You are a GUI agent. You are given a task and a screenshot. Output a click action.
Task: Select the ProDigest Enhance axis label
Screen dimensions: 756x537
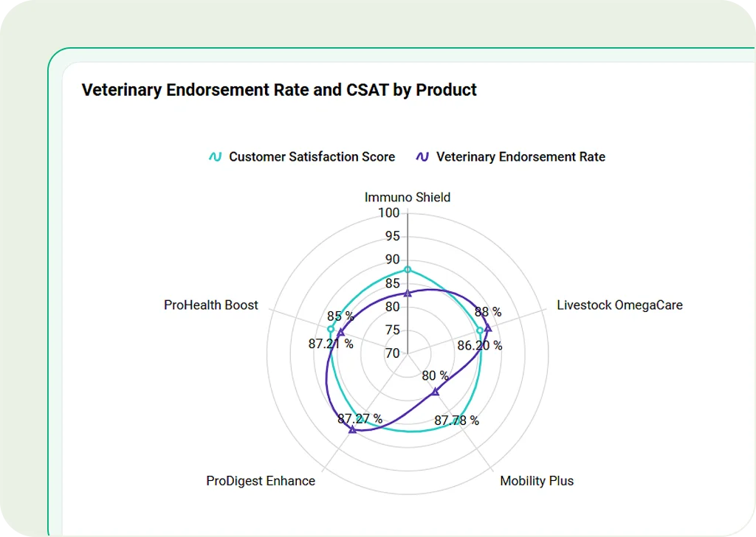tap(261, 481)
